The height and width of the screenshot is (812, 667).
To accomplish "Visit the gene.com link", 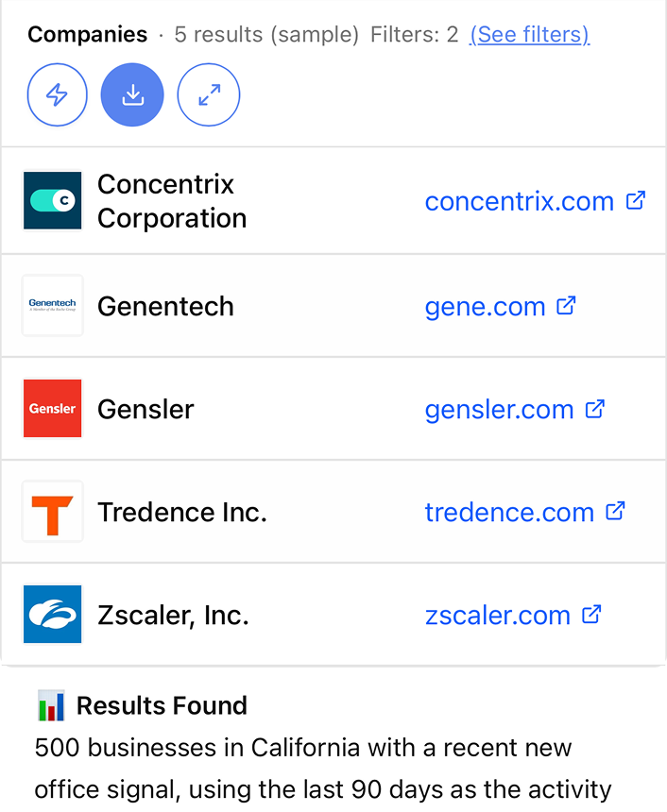I will [x=485, y=306].
